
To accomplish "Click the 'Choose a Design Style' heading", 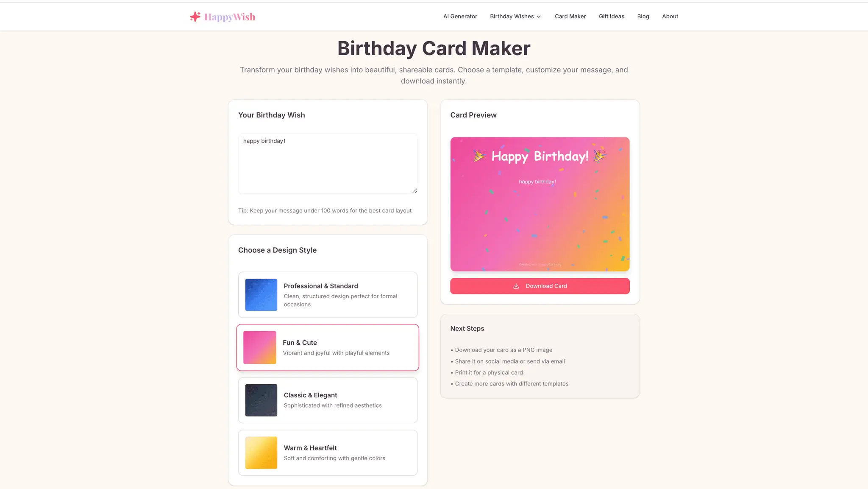I will pyautogui.click(x=277, y=250).
